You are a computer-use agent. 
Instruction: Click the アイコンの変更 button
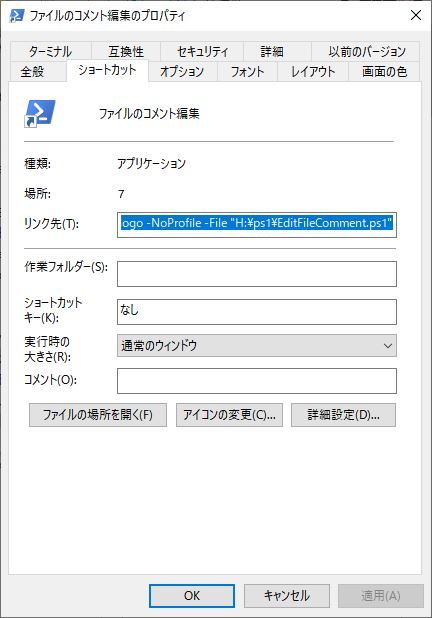click(229, 415)
